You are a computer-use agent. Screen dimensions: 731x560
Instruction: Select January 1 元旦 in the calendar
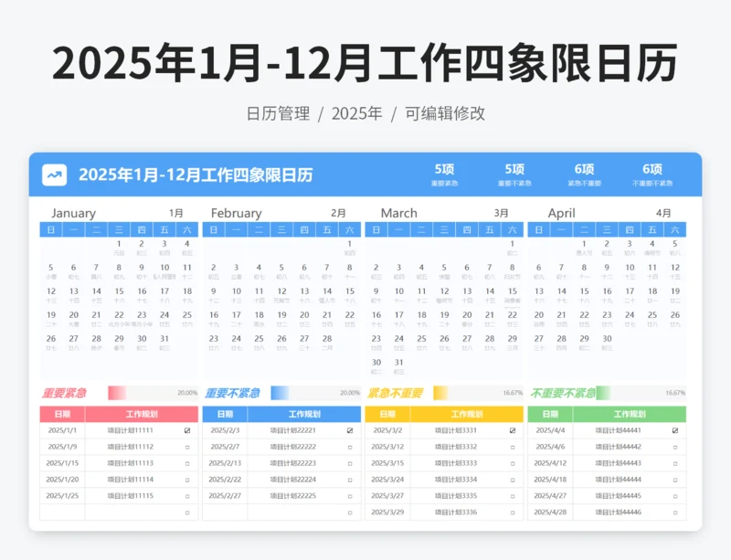[119, 248]
